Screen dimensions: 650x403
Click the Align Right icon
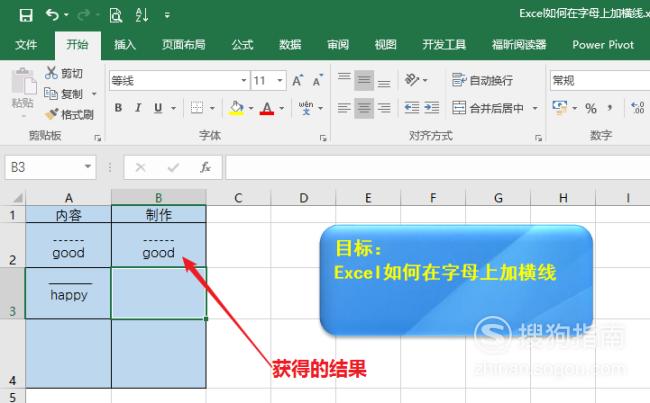(384, 108)
